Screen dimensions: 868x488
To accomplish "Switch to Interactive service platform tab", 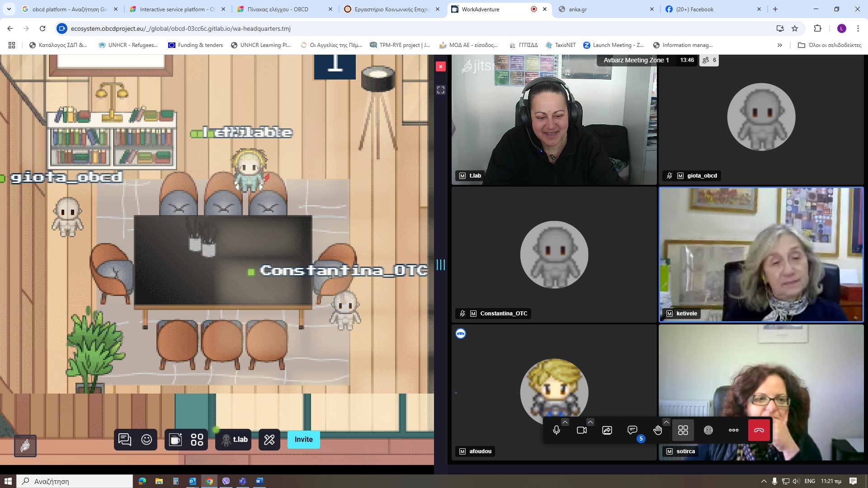I will point(177,9).
